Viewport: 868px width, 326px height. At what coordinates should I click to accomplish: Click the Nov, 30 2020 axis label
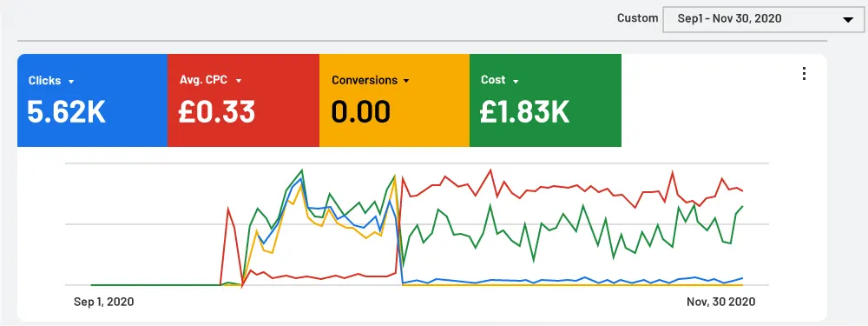click(720, 303)
